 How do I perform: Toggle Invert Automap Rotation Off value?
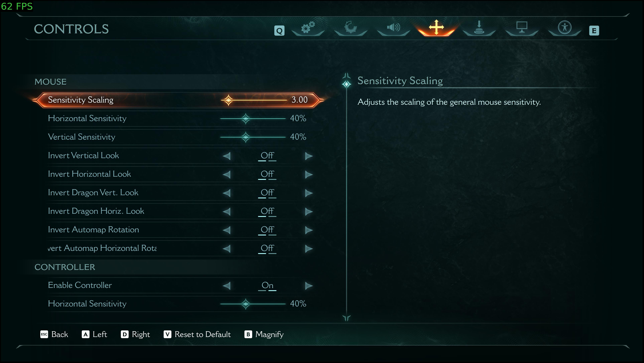point(267,230)
